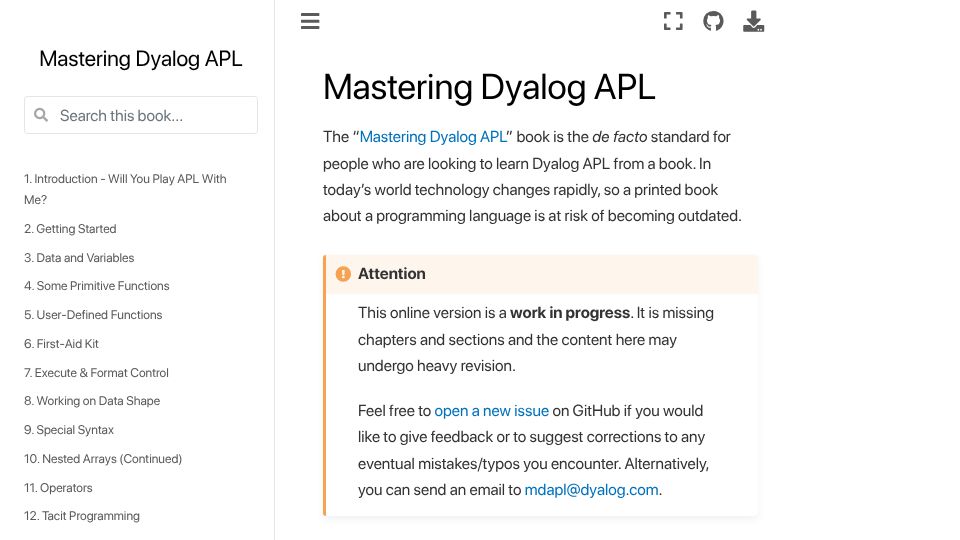Open the GitHub repository icon
Viewport: 960px width, 540px height.
(713, 21)
